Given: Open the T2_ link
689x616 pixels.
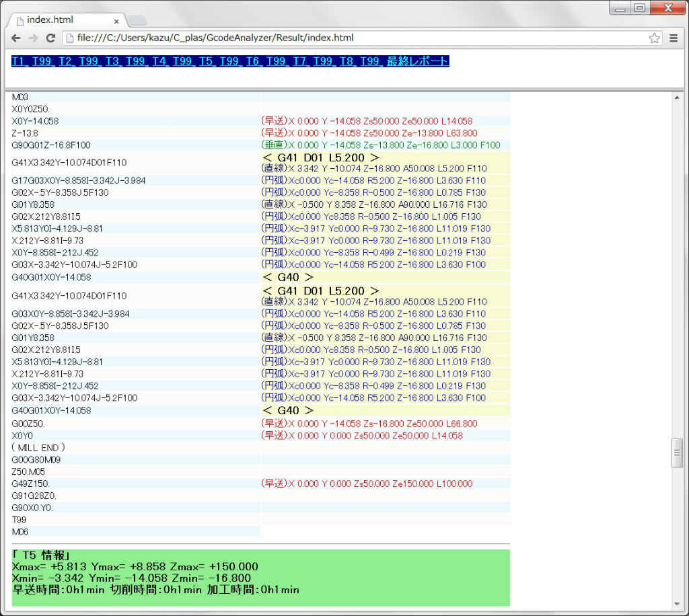Looking at the screenshot, I should click(67, 61).
